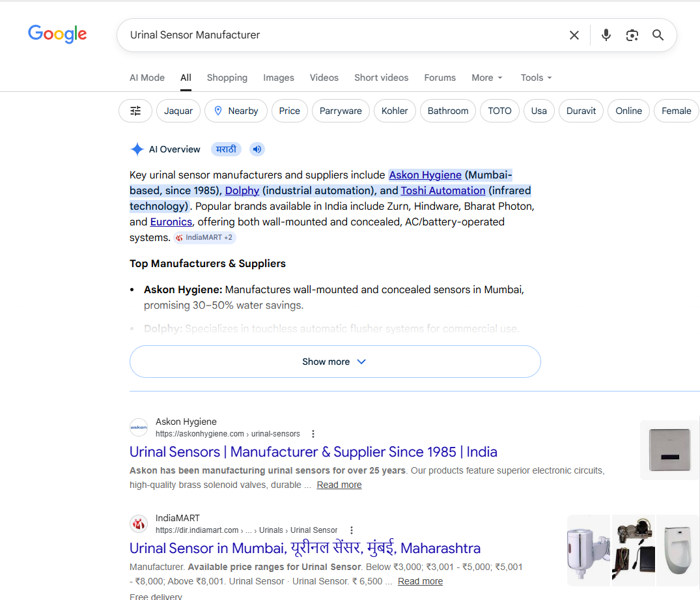Open IndiaMART result three-dot menu
Image resolution: width=700 pixels, height=600 pixels.
tap(352, 530)
